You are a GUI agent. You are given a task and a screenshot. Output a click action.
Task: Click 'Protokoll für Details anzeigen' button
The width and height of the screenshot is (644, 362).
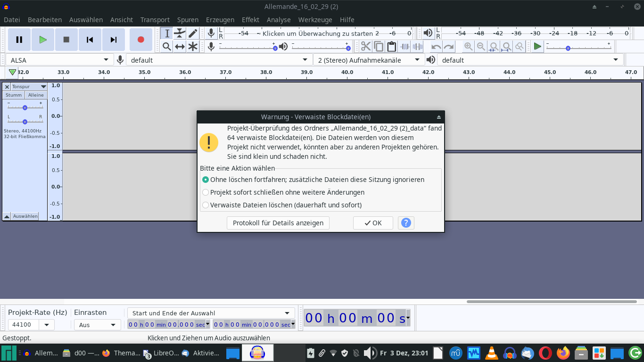(x=278, y=223)
